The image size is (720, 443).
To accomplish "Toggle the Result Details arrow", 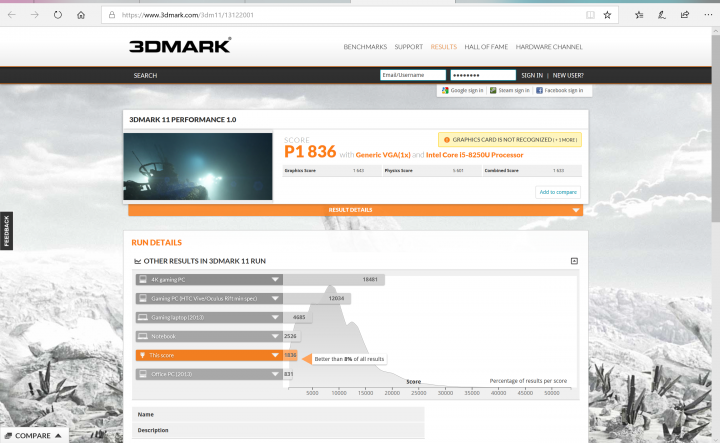I will tap(575, 210).
